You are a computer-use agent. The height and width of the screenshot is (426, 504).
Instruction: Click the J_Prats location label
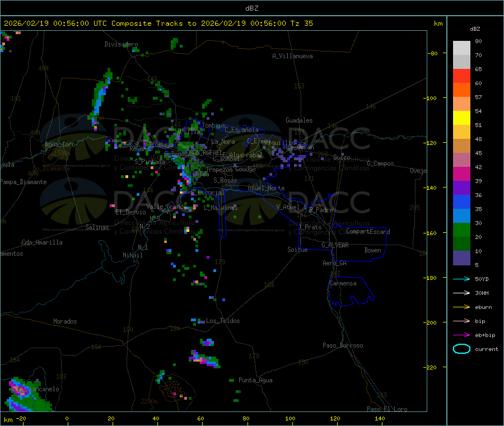click(x=310, y=227)
